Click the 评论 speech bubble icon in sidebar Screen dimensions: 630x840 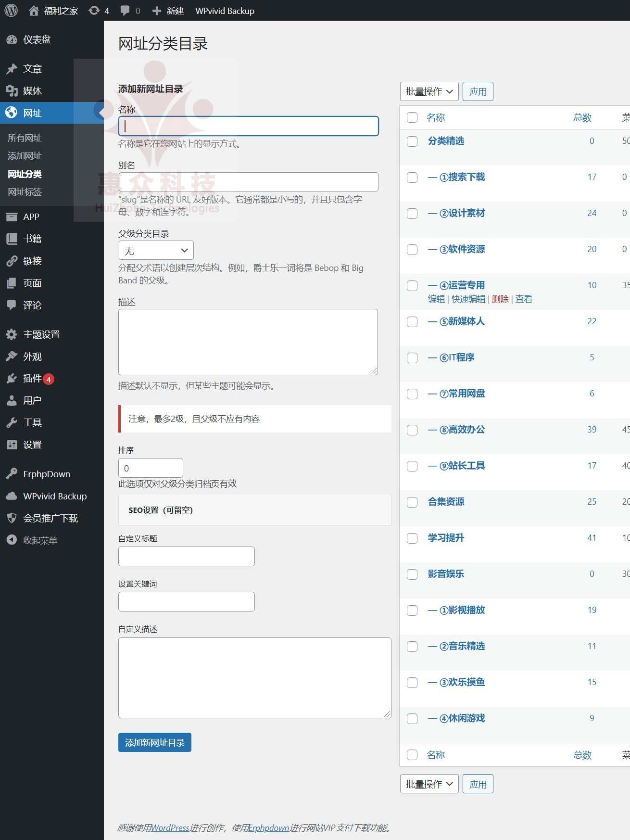pyautogui.click(x=12, y=305)
